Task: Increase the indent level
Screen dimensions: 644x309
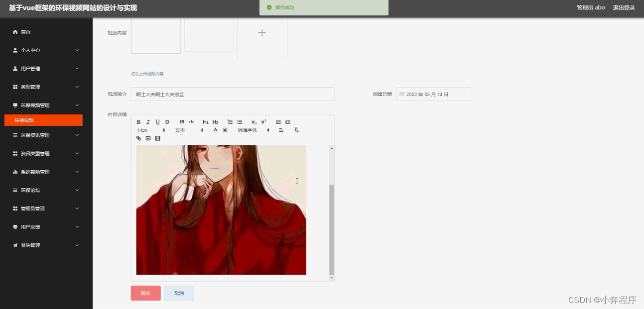Action: pos(288,122)
